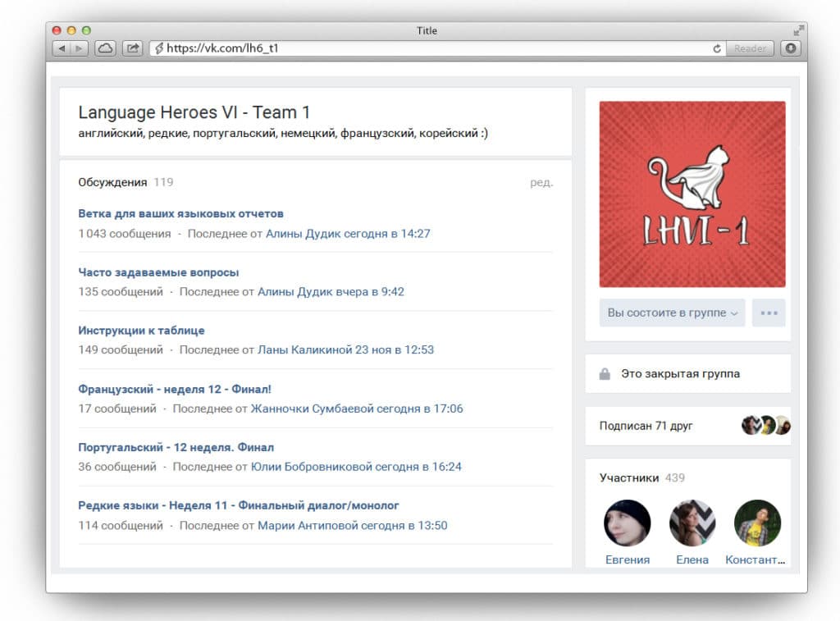Viewport: 840px width, 621px height.
Task: Go forward with the browser forward arrow
Action: click(80, 48)
